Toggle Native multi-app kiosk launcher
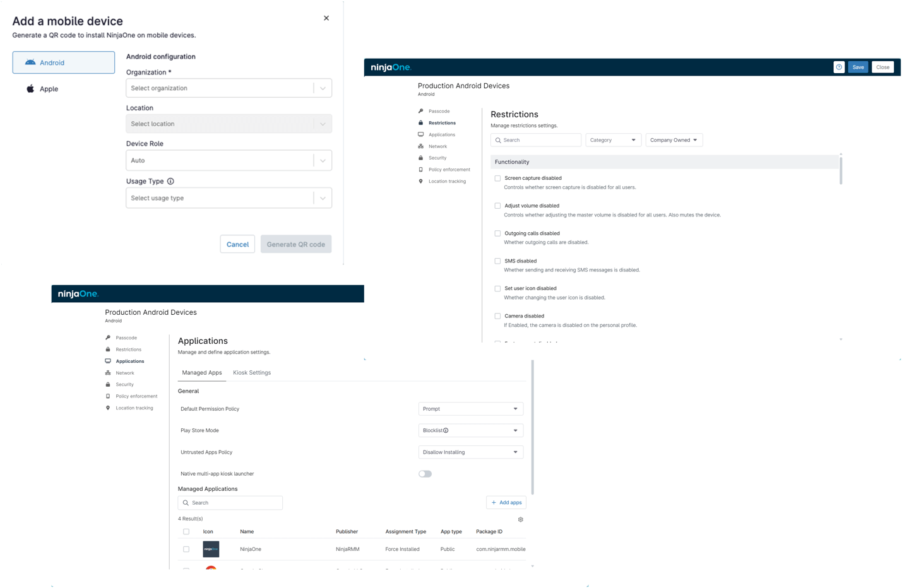 (425, 474)
